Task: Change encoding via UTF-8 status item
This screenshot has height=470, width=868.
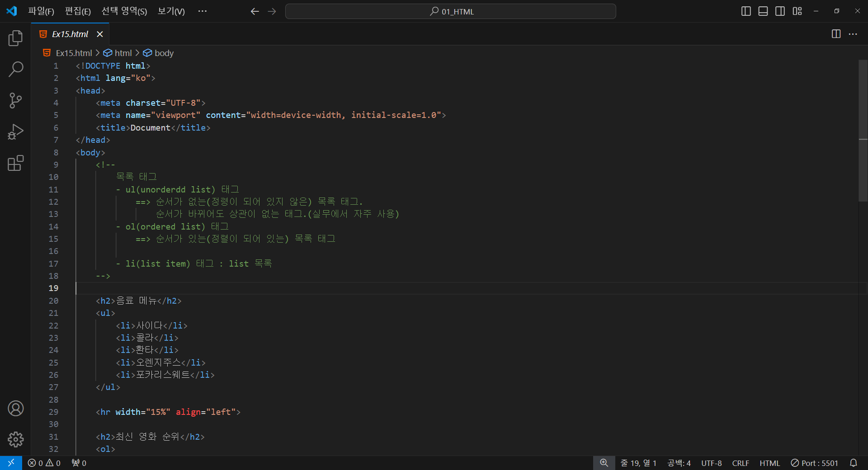Action: coord(712,463)
